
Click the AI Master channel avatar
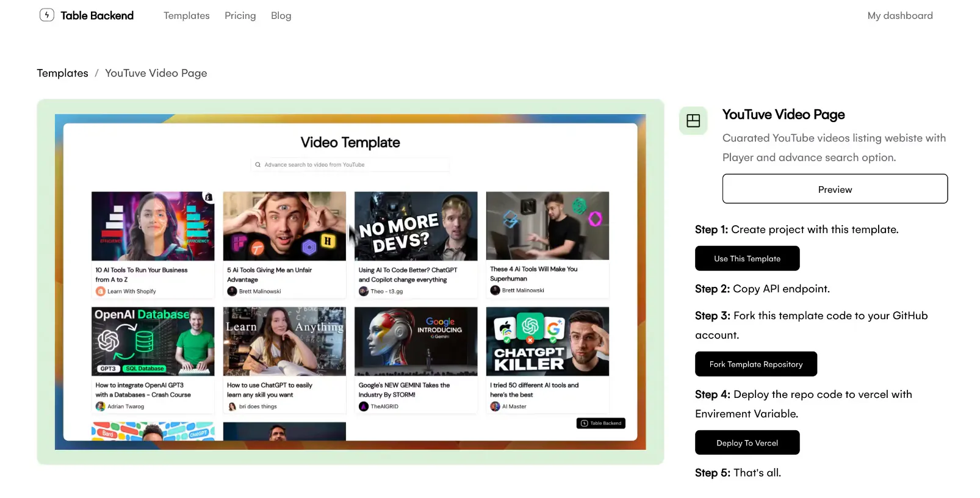(x=495, y=406)
